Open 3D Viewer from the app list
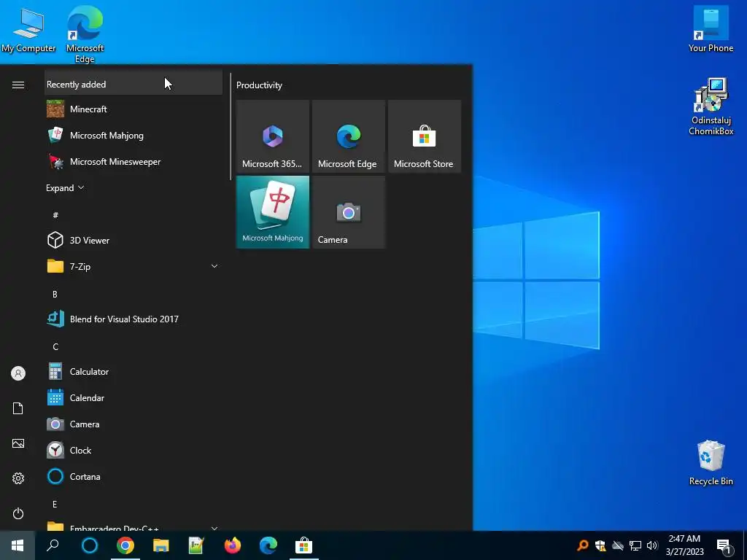This screenshot has width=747, height=560. click(133, 240)
